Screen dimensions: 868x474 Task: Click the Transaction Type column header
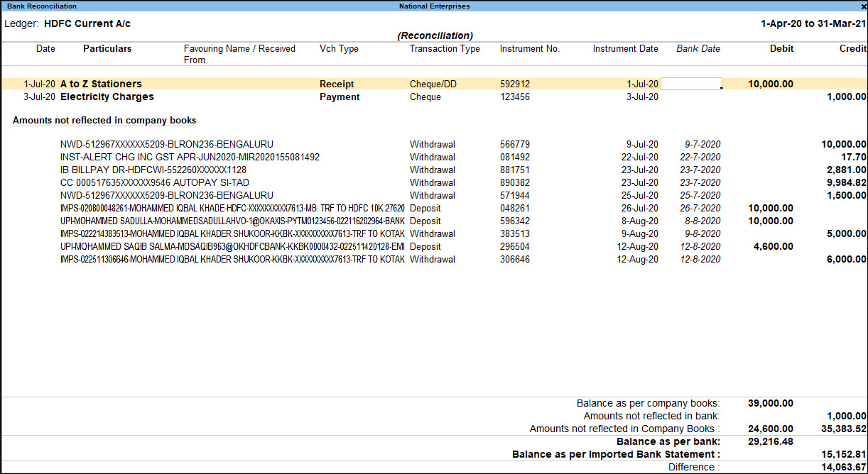(x=445, y=48)
